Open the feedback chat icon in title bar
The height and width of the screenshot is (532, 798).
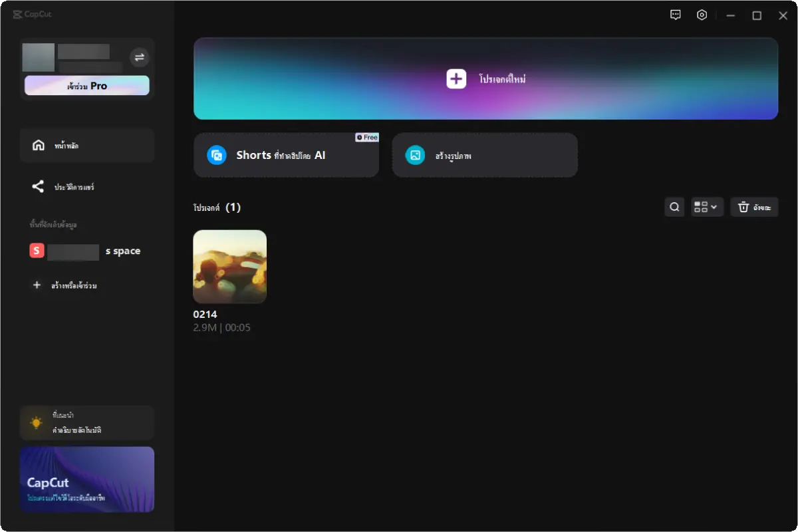click(676, 15)
